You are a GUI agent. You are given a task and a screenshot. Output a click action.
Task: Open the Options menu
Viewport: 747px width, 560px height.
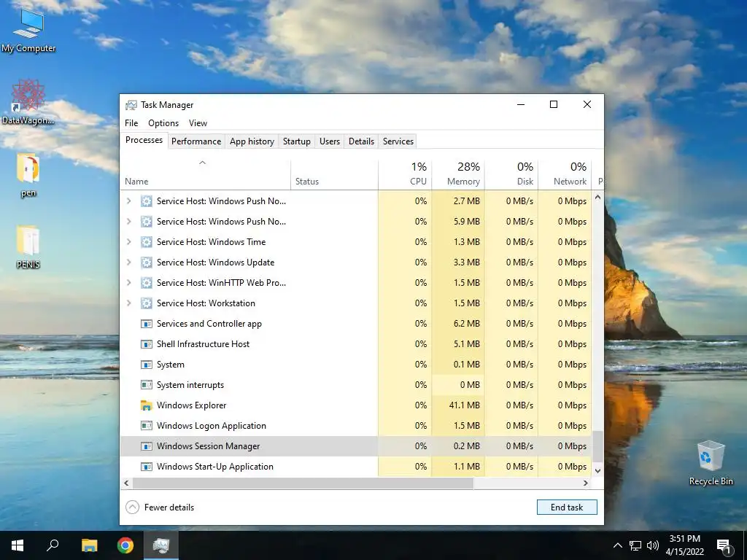coord(163,122)
